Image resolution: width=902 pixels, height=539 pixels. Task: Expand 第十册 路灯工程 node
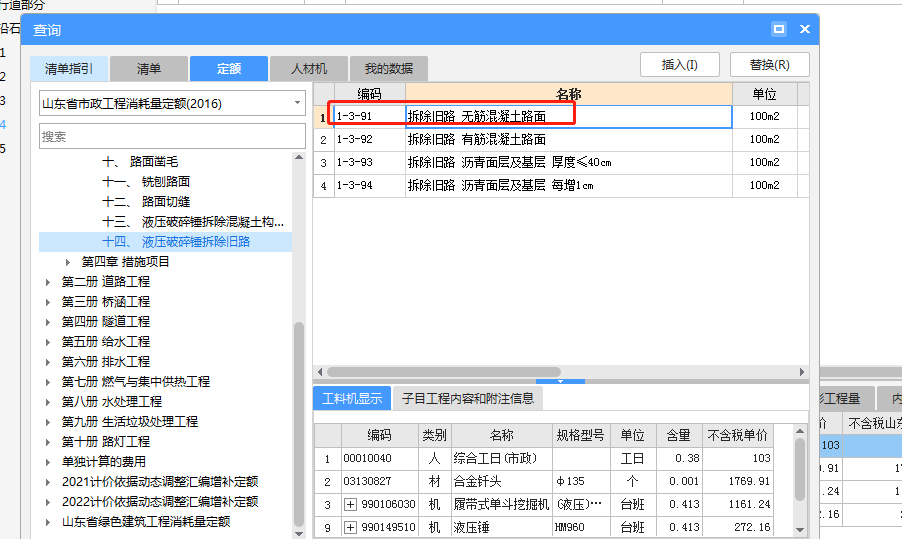tap(48, 442)
